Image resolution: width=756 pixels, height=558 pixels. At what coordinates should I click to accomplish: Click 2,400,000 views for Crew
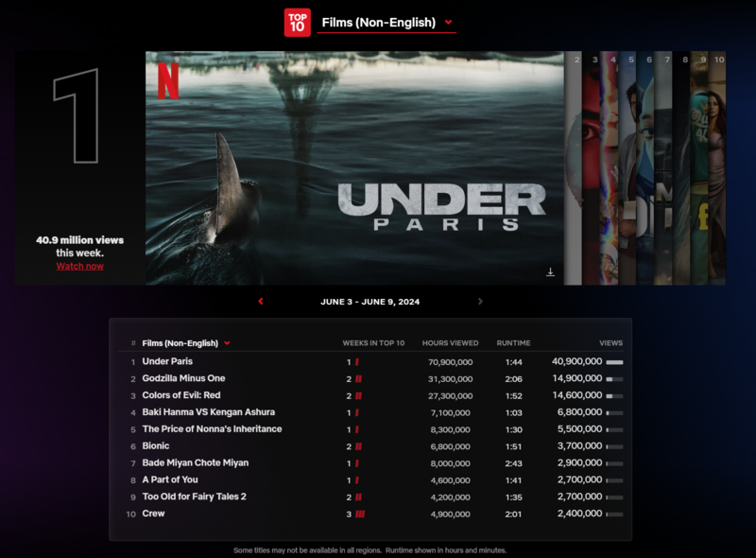click(580, 514)
